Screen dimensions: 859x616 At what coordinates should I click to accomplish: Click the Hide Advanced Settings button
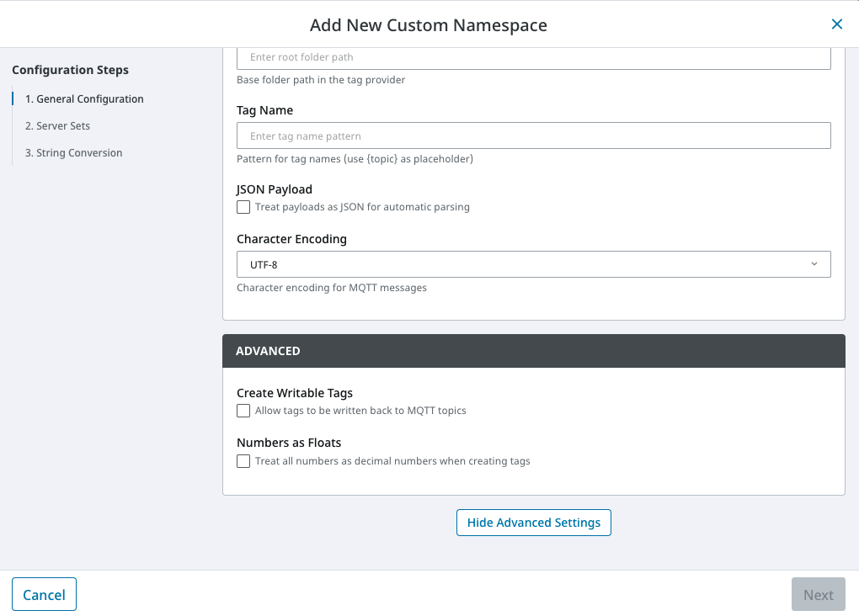533,523
